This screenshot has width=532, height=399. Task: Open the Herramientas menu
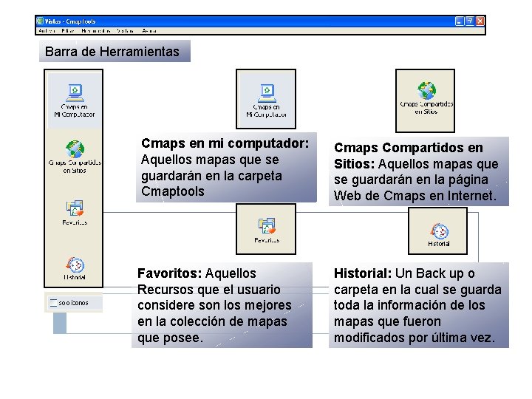[x=96, y=31]
